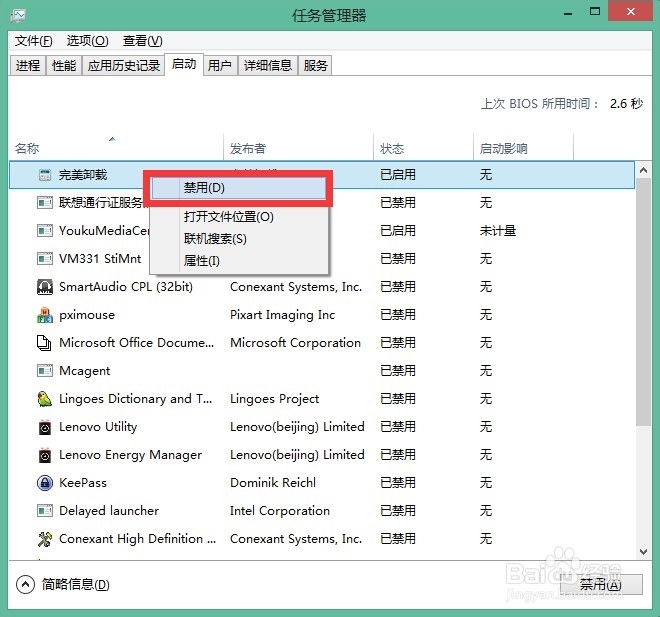The height and width of the screenshot is (617, 660).
Task: Click the Task Manager title bar icon
Action: click(x=18, y=16)
